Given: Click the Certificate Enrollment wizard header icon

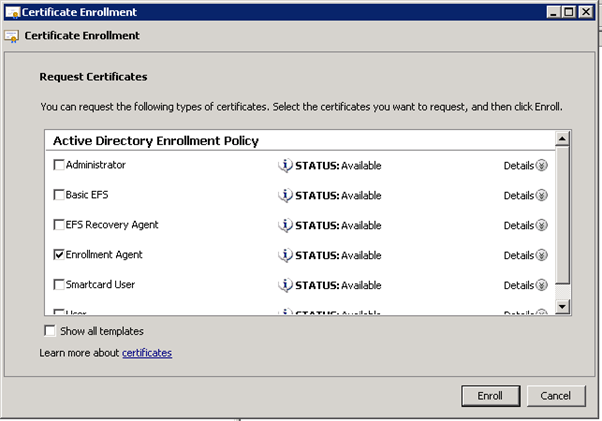Looking at the screenshot, I should pos(12,36).
